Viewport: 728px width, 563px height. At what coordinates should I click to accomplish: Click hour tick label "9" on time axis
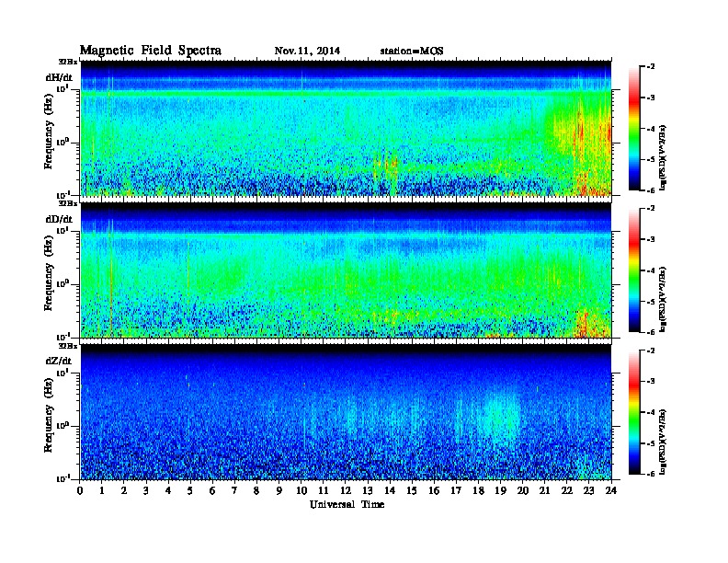(279, 491)
